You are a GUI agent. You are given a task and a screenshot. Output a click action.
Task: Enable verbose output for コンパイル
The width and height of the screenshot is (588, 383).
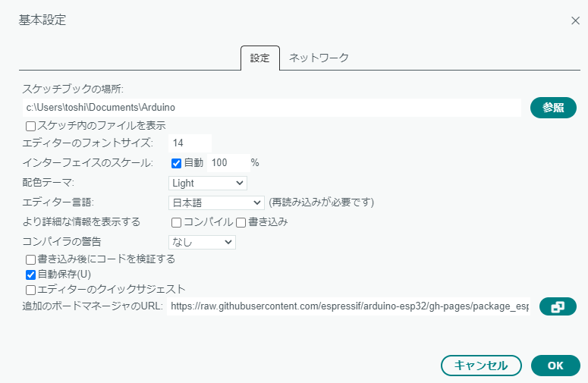[x=176, y=223]
